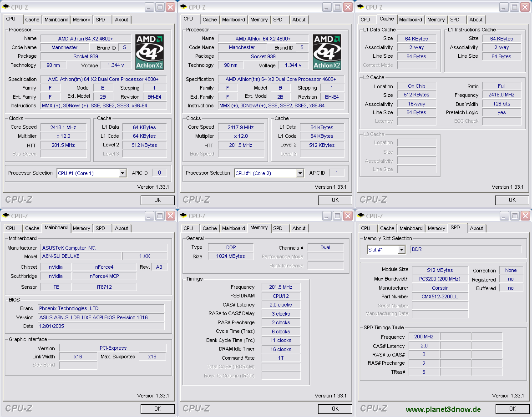Viewport: 532px width, 417px height.
Task: Click the CPU-Z title icon of the Core 2 window
Action: tap(183, 7)
